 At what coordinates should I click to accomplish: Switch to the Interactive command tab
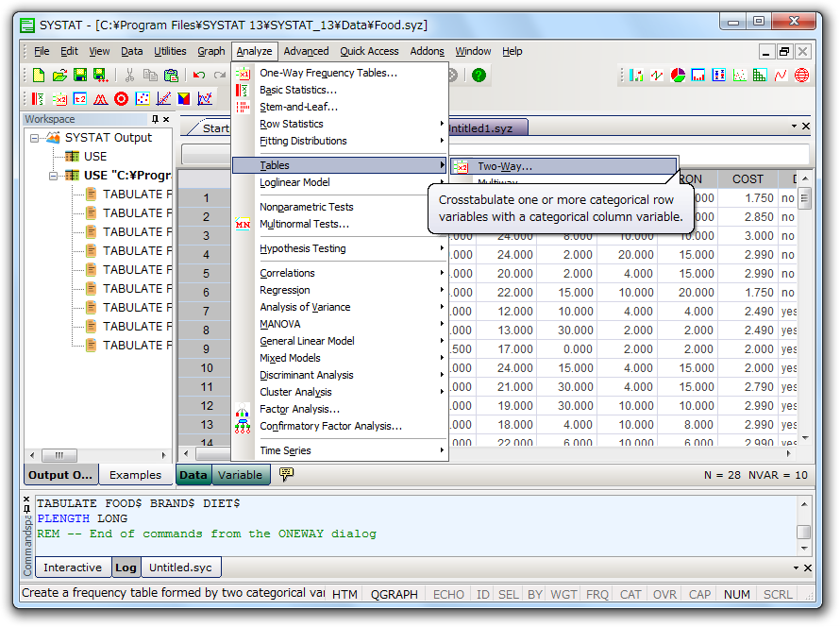pos(73,568)
